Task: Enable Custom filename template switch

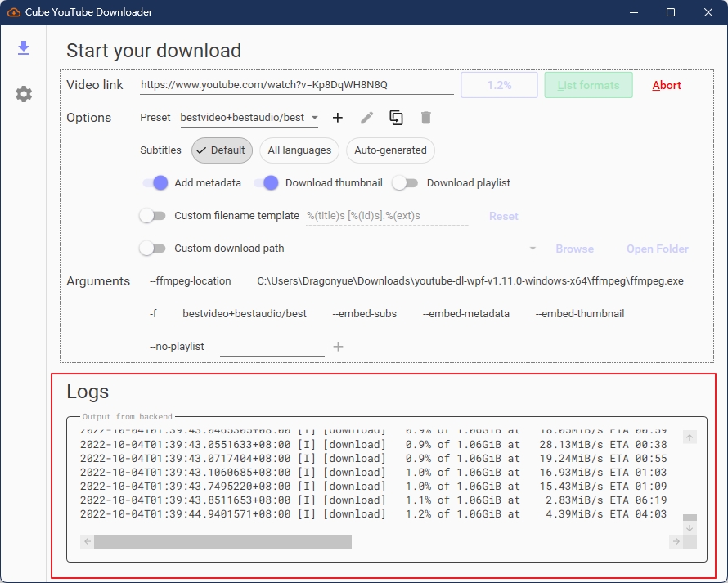Action: click(x=152, y=215)
